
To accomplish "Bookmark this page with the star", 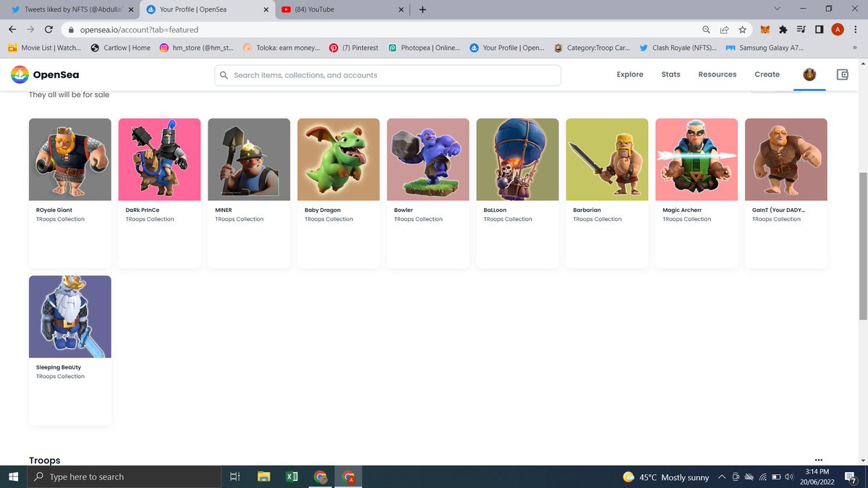I will 742,30.
